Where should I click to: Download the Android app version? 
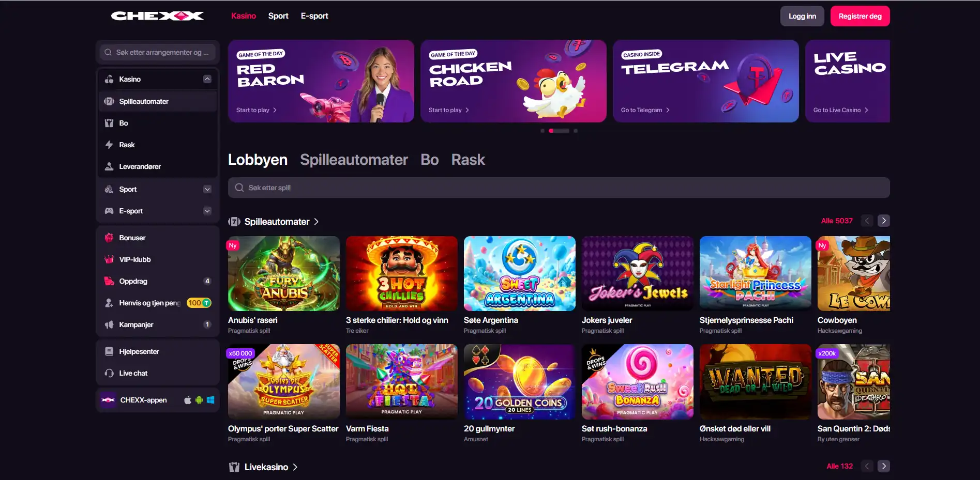tap(199, 400)
